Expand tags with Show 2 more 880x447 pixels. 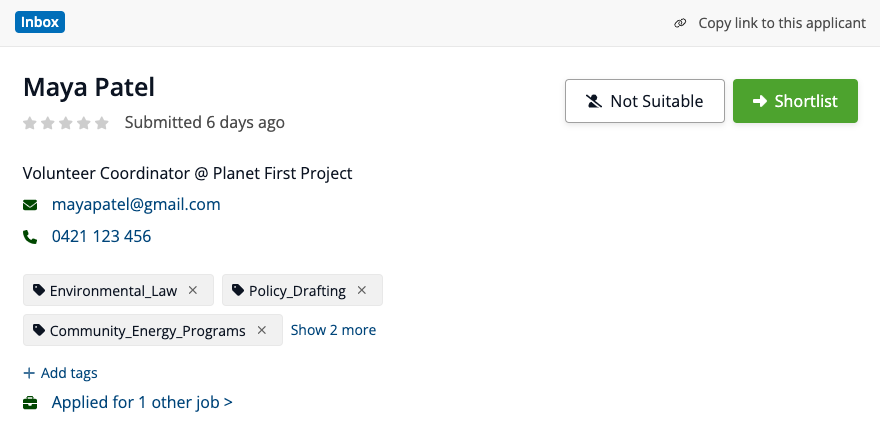click(333, 330)
